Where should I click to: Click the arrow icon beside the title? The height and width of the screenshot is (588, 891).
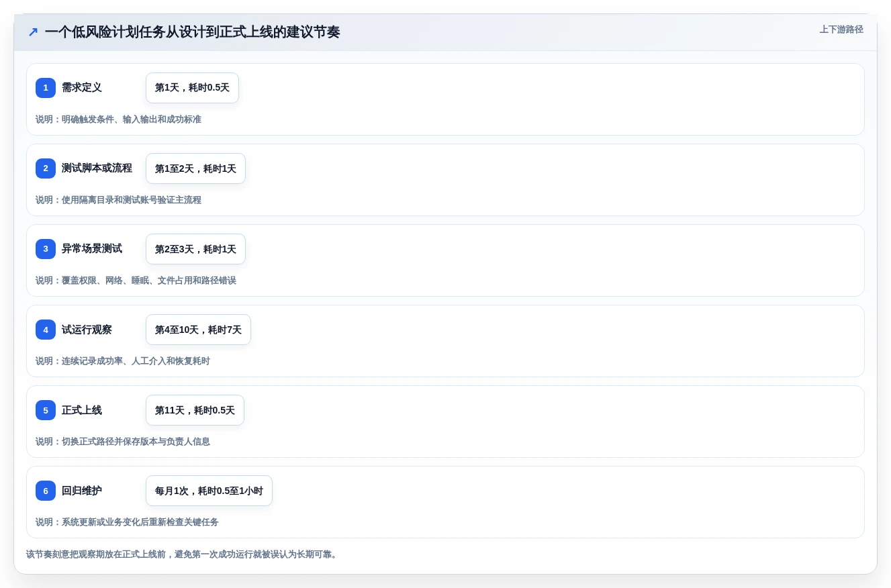33,32
